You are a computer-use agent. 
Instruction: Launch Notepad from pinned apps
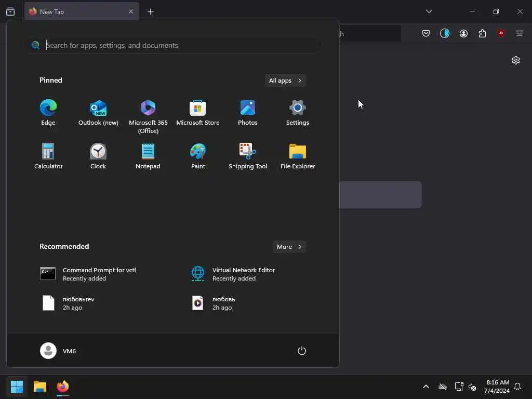[148, 156]
